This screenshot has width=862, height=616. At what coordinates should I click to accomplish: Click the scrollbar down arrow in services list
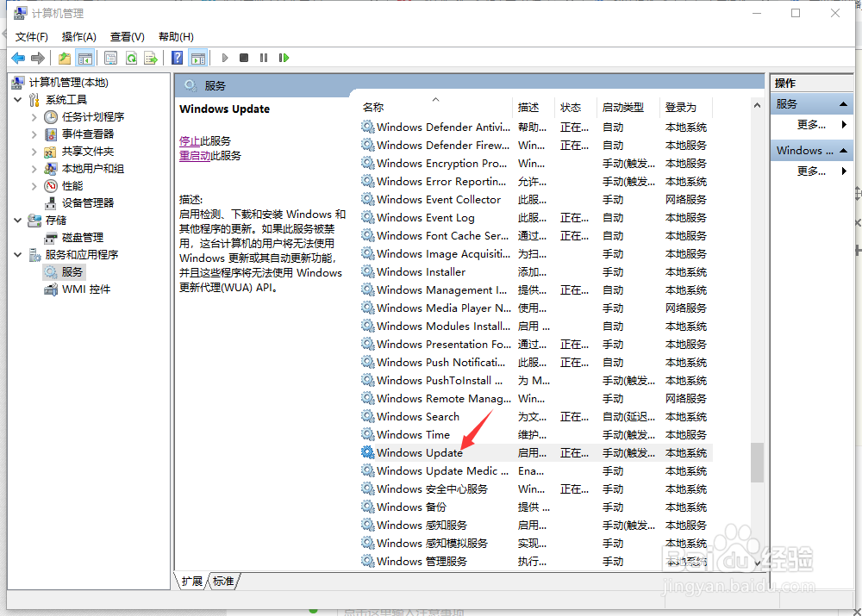tap(757, 563)
